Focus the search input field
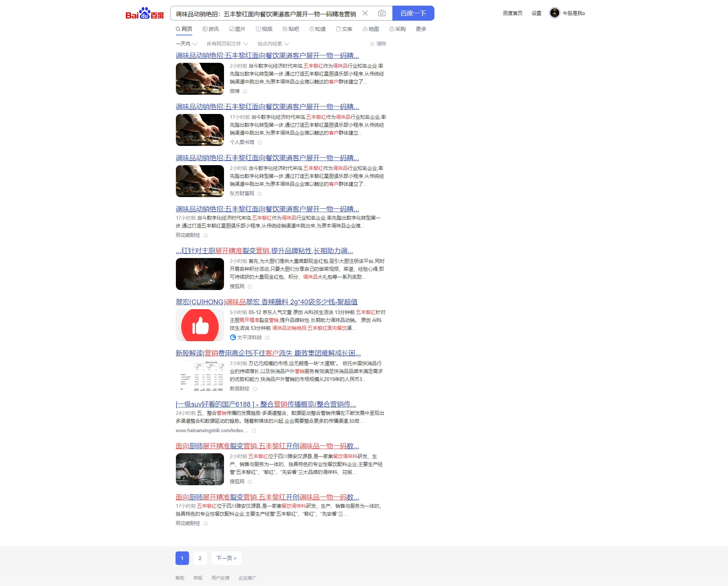 coord(266,14)
